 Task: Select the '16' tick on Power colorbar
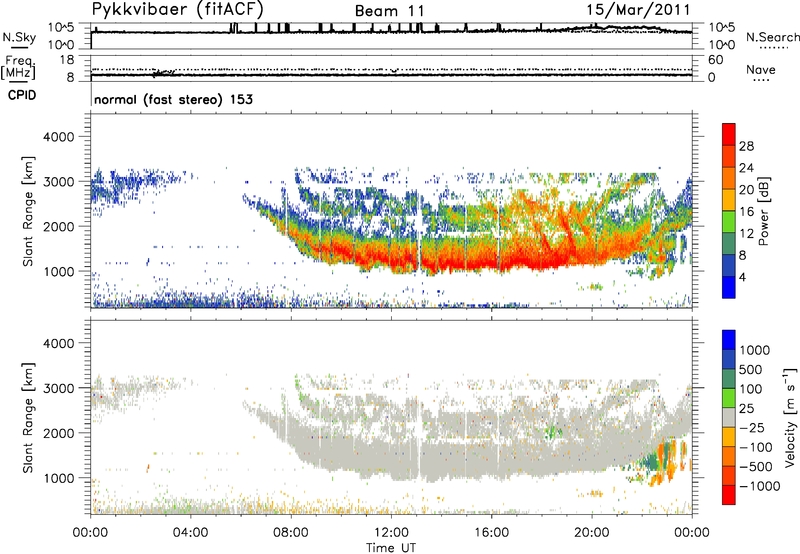click(746, 212)
